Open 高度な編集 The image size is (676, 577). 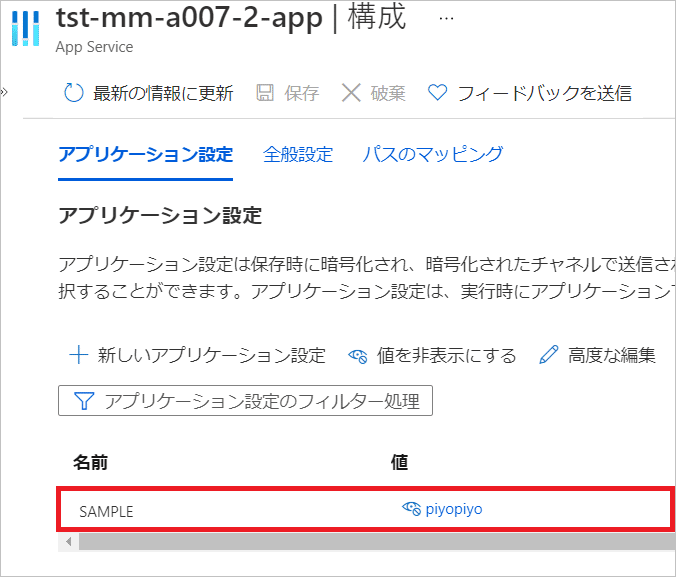point(612,356)
